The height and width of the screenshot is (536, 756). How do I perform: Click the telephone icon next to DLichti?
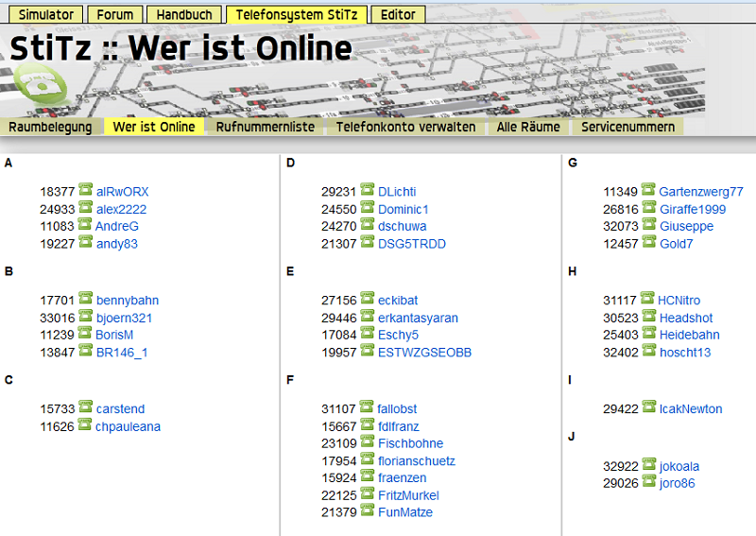click(x=367, y=190)
